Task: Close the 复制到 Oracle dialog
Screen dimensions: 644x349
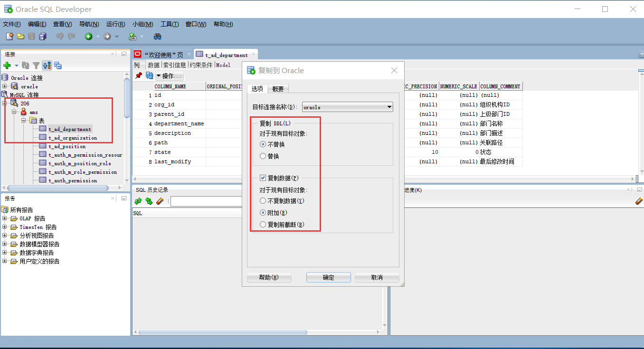Action: (394, 70)
